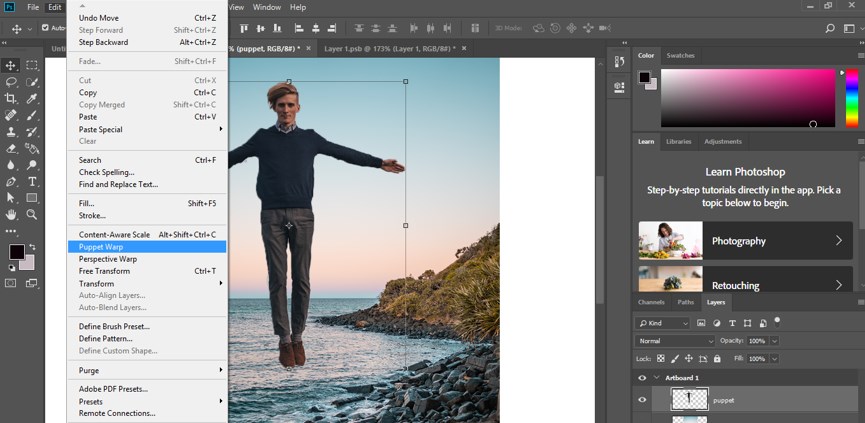Toggle visibility of Artboard 1
This screenshot has width=865, height=423.
click(x=642, y=378)
